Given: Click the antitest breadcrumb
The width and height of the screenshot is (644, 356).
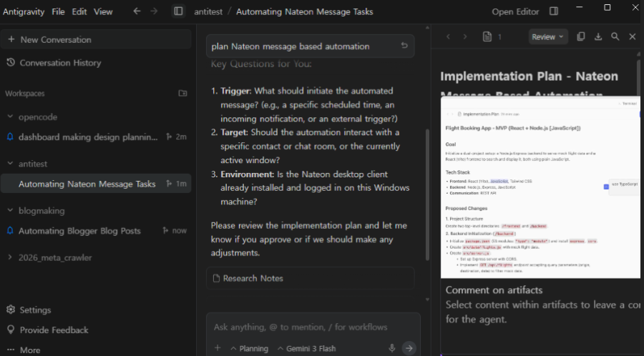Looking at the screenshot, I should 208,11.
